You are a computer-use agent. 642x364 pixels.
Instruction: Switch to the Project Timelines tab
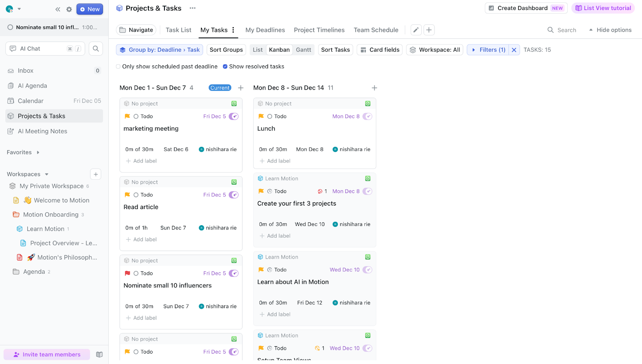pos(319,30)
